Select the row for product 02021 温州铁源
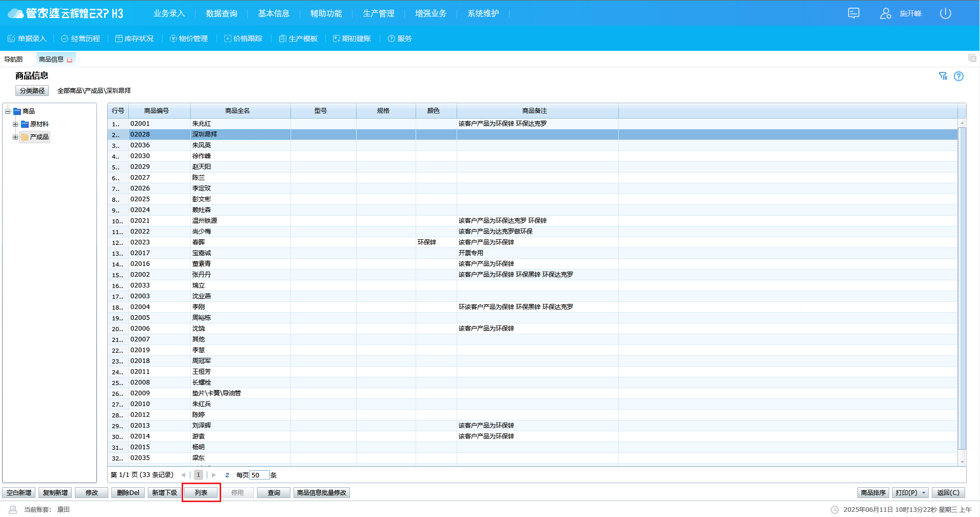This screenshot has height=517, width=980. (x=204, y=221)
